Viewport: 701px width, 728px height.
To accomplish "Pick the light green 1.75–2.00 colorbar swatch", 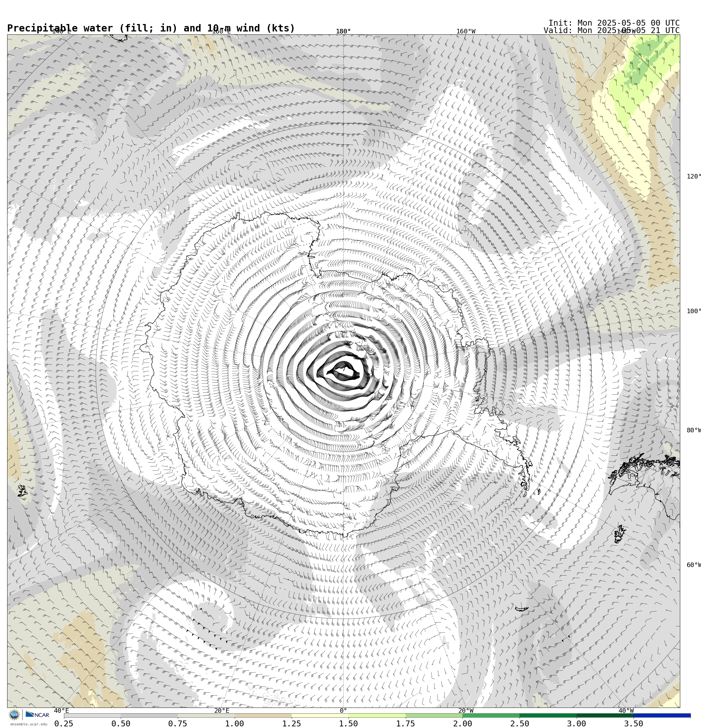I will click(x=434, y=715).
